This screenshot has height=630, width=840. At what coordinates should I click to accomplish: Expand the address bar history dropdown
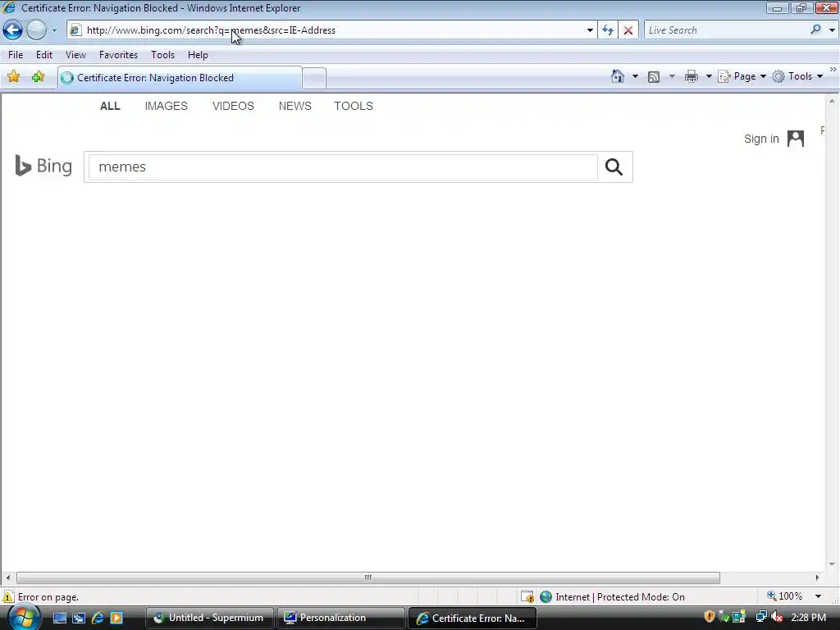click(x=590, y=30)
